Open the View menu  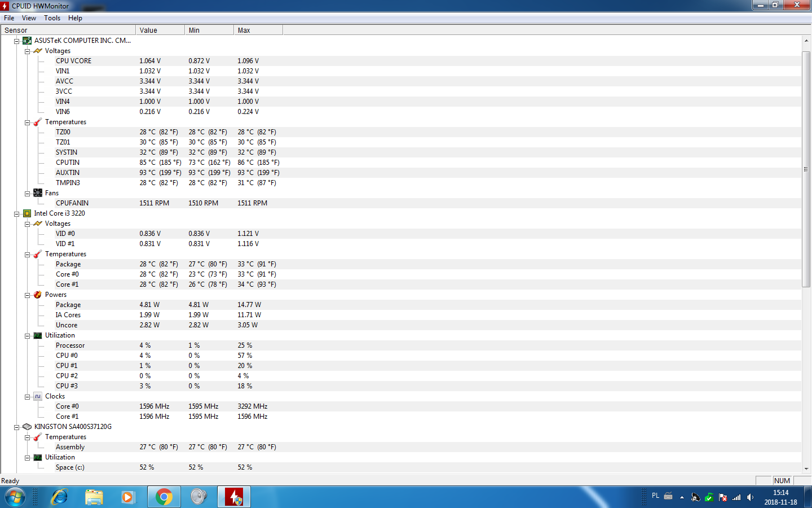pos(29,18)
